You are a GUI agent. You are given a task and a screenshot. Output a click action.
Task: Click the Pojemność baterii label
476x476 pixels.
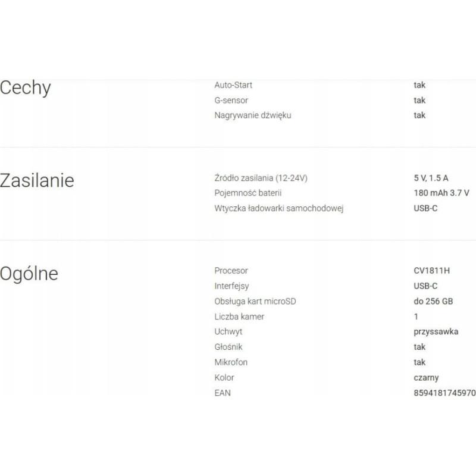point(248,193)
